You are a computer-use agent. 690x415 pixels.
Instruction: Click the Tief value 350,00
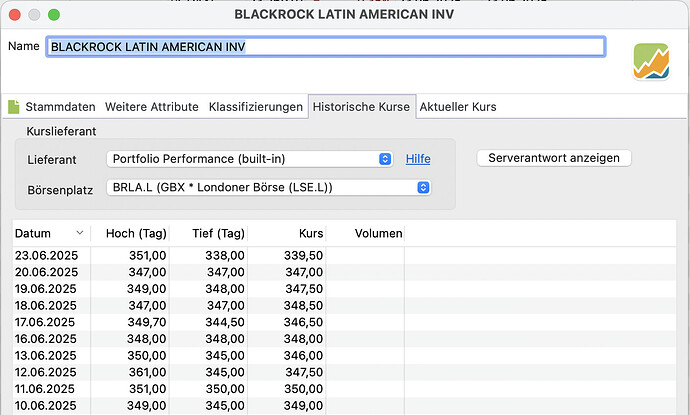(x=225, y=389)
